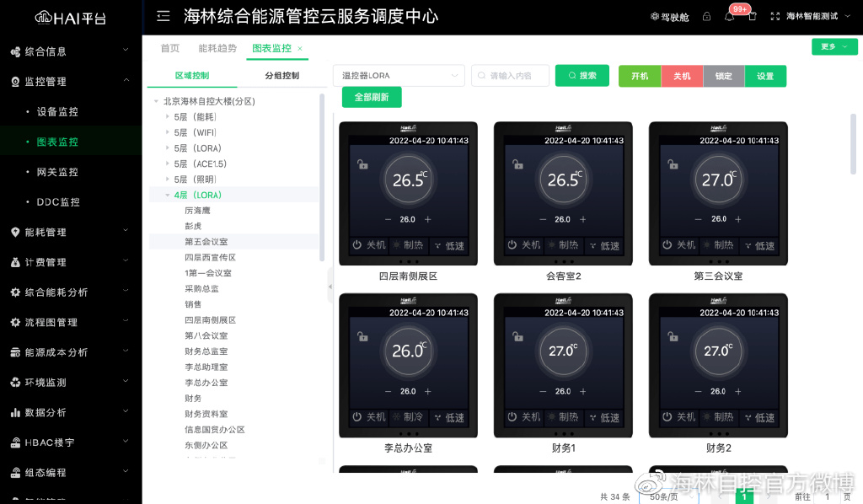Change 低速 fan speed on 会客室2 thermostat
The width and height of the screenshot is (863, 504).
(604, 245)
